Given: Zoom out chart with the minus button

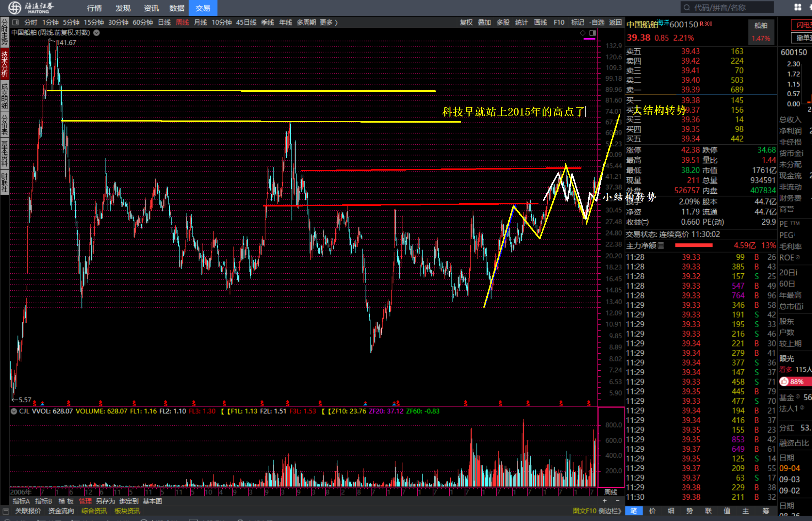Looking at the screenshot, I should pos(617,501).
